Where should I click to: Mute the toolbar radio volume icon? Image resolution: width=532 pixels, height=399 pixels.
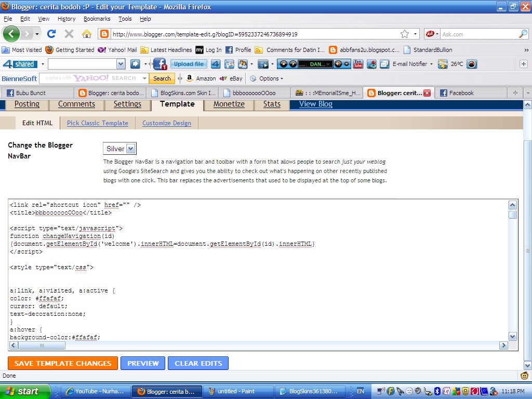point(338,64)
